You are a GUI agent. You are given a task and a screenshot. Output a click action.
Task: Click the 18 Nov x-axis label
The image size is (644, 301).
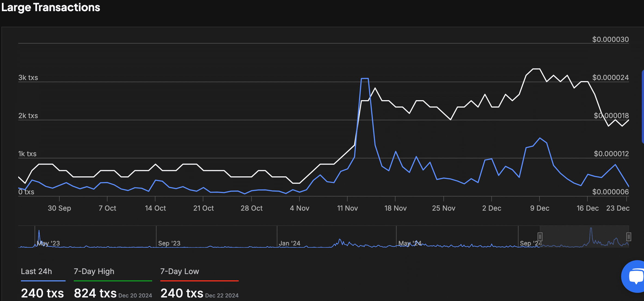coord(395,208)
